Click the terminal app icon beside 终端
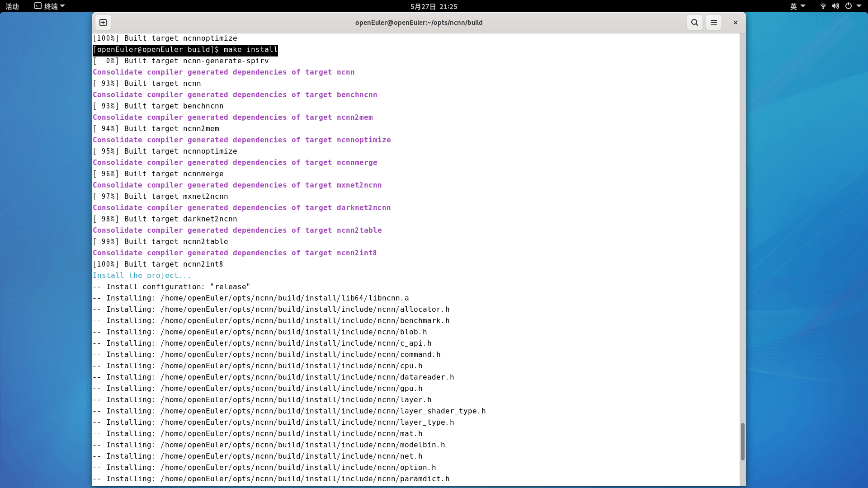The image size is (868, 488). point(38,6)
